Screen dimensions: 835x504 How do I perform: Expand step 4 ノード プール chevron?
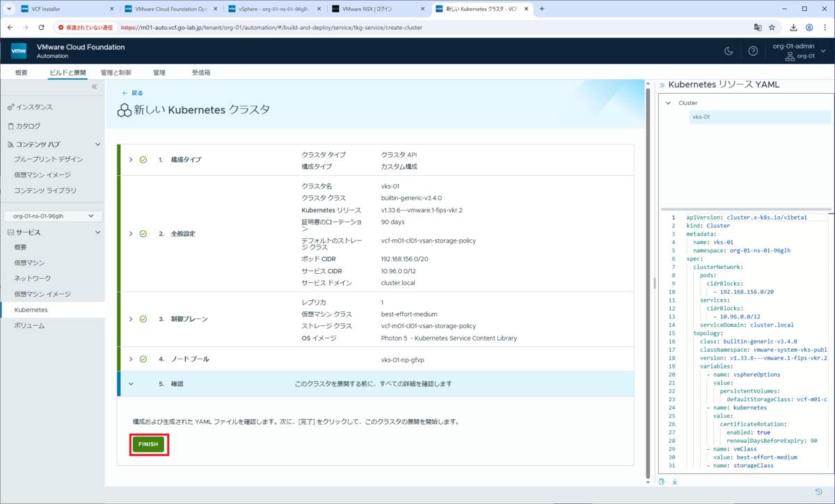tap(130, 359)
